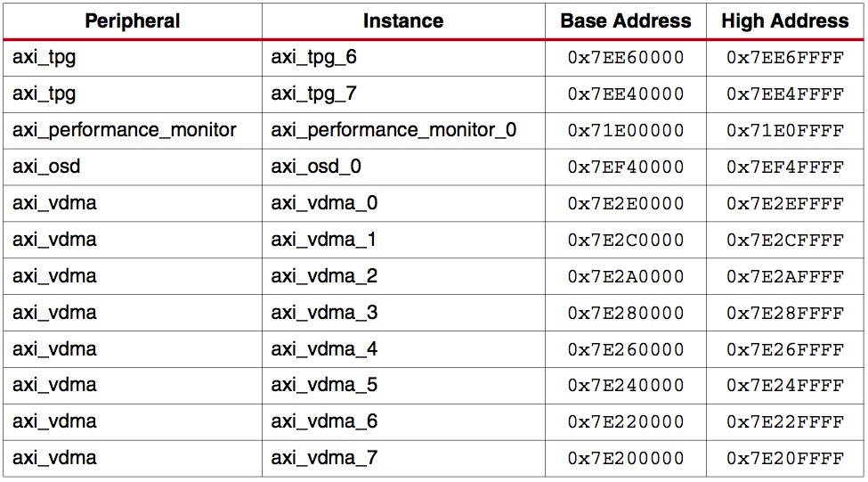This screenshot has height=482, width=868.
Task: Click base address 0x7E240000
Action: [626, 386]
